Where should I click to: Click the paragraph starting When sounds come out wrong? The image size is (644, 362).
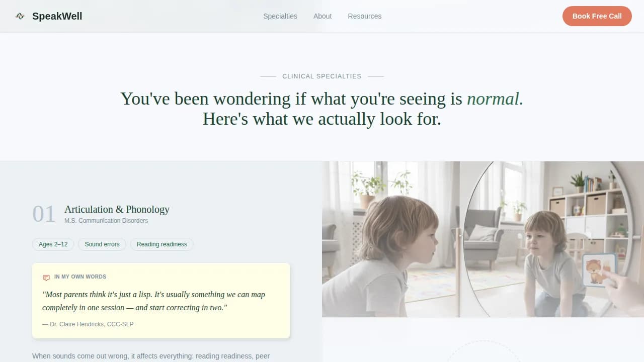pos(151,356)
